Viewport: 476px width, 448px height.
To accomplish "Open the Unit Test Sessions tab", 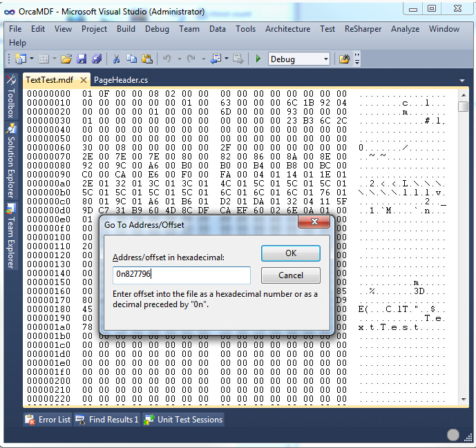I will 183,420.
